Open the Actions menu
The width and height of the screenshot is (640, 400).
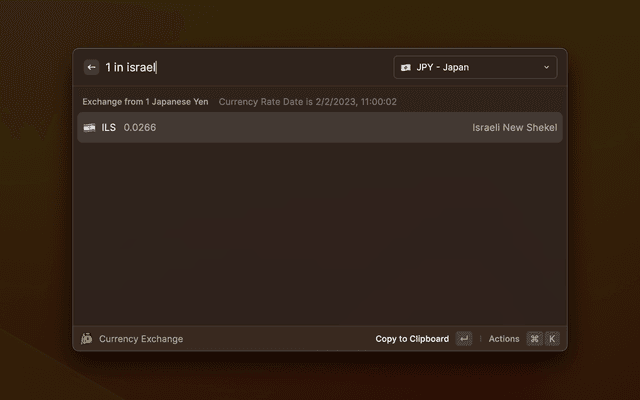504,339
